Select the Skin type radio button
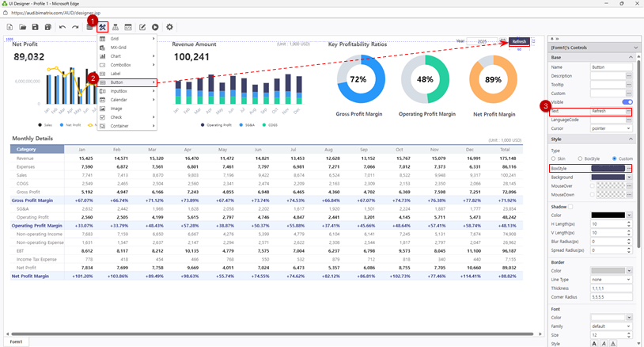 555,158
